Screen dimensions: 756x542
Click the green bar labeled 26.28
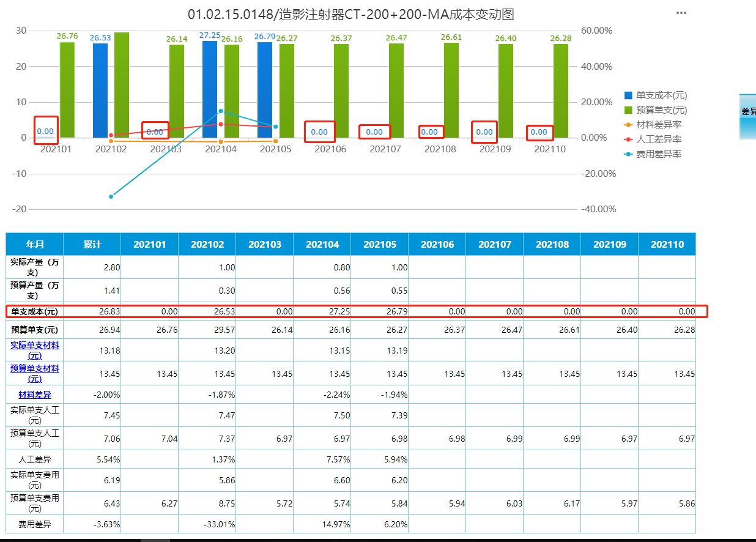[561, 91]
